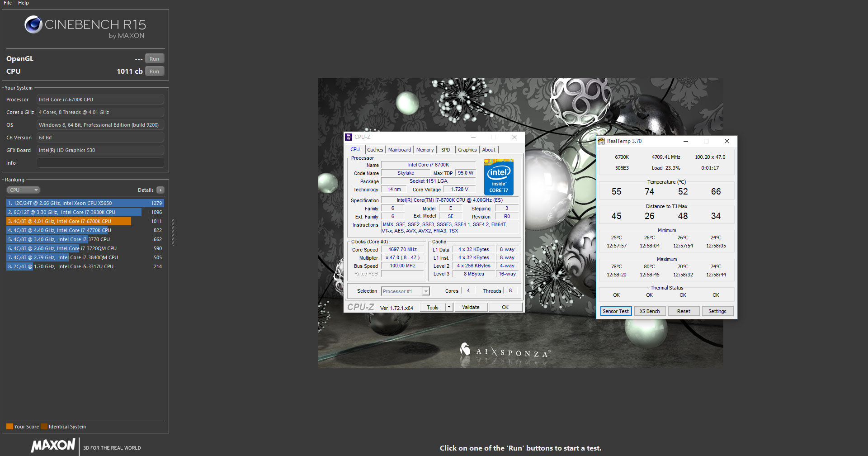Image resolution: width=868 pixels, height=456 pixels.
Task: Close the RealTemp window
Action: point(727,141)
